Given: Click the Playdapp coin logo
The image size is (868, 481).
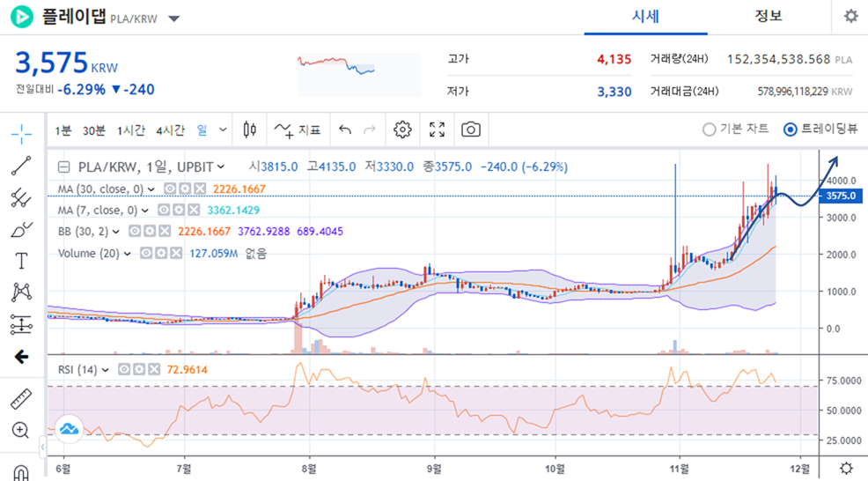Looking at the screenshot, I should [22, 17].
